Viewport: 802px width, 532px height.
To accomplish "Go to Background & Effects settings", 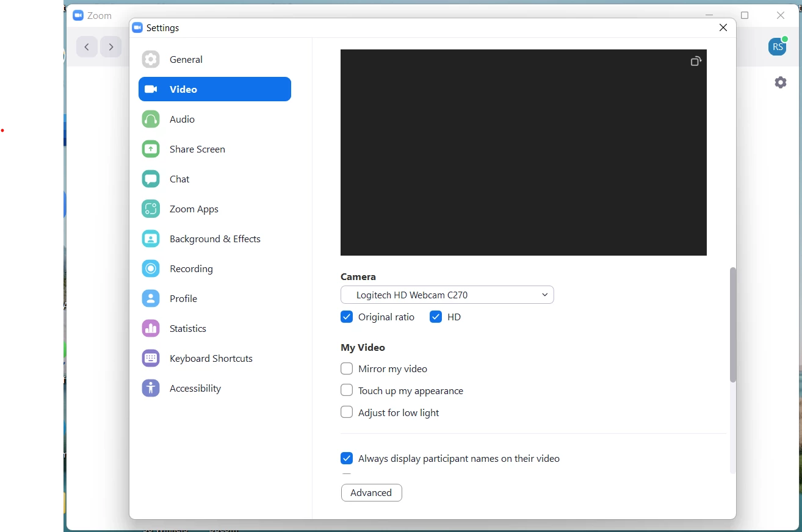I will click(215, 239).
